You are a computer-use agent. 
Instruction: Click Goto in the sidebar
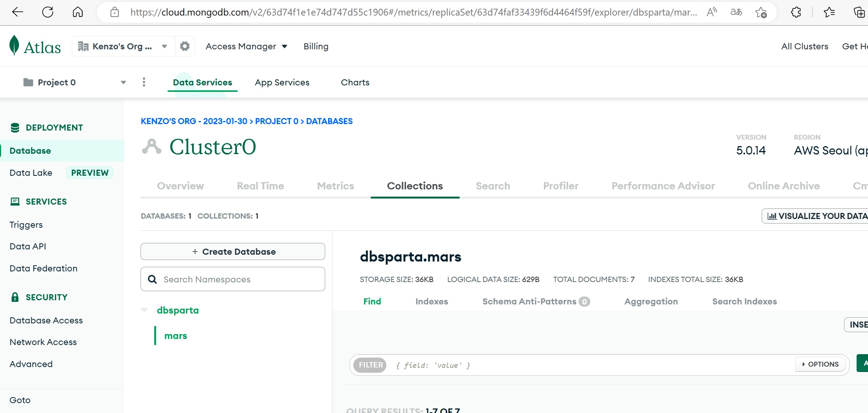(20, 400)
